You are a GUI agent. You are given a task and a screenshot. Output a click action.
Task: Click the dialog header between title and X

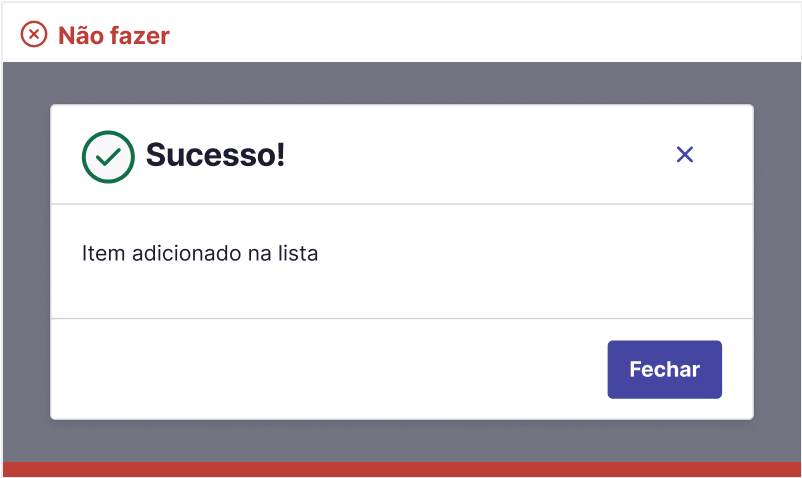(x=480, y=154)
